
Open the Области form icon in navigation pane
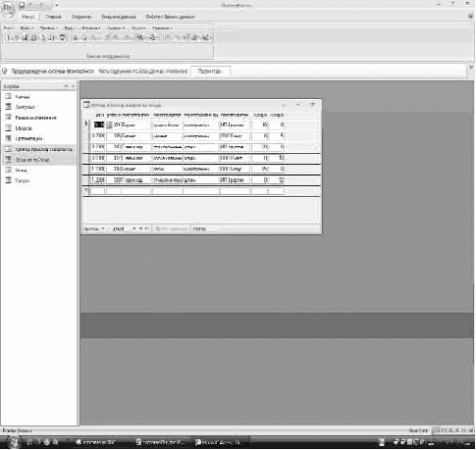click(9, 128)
